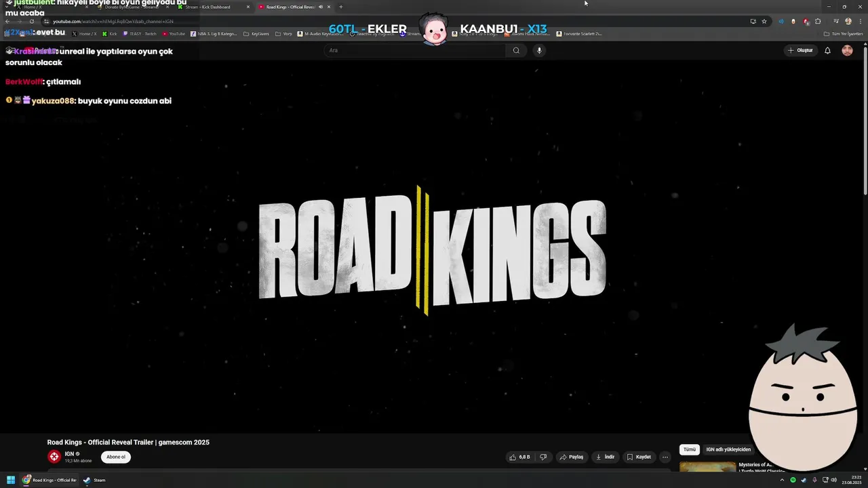The height and width of the screenshot is (488, 868).
Task: Open the TEASY - Twitch bookmark
Action: [140, 33]
